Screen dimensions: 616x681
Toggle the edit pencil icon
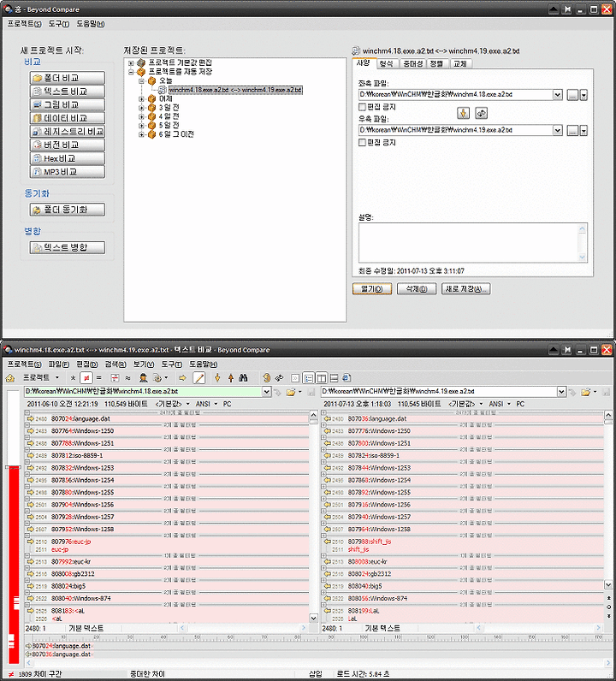(x=199, y=378)
